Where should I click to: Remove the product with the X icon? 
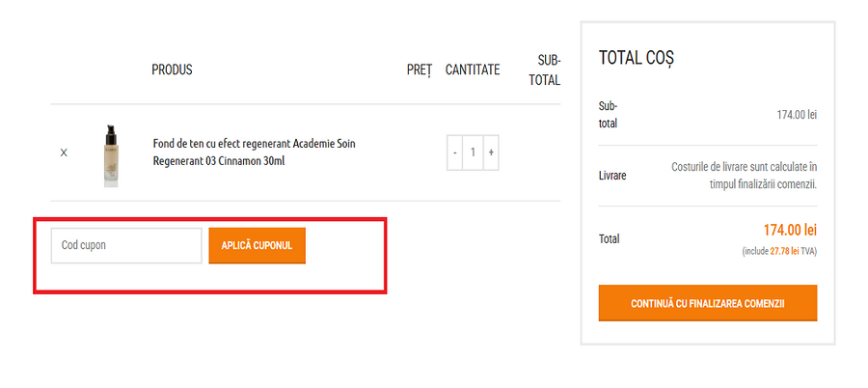[64, 152]
